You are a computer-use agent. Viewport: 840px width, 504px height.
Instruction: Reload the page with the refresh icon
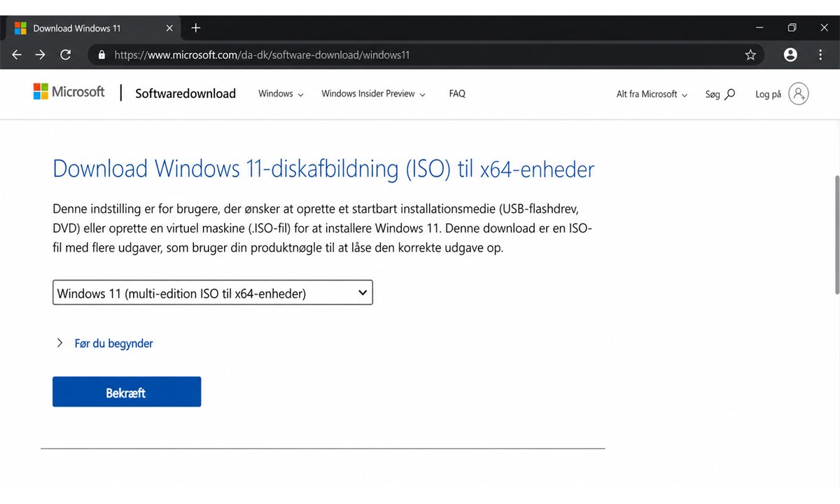coord(65,55)
